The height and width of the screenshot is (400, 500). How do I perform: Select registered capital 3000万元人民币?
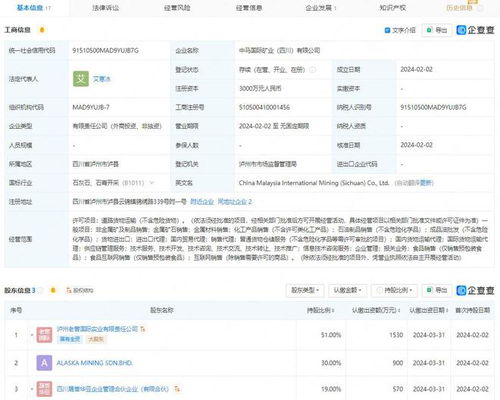tap(260, 88)
